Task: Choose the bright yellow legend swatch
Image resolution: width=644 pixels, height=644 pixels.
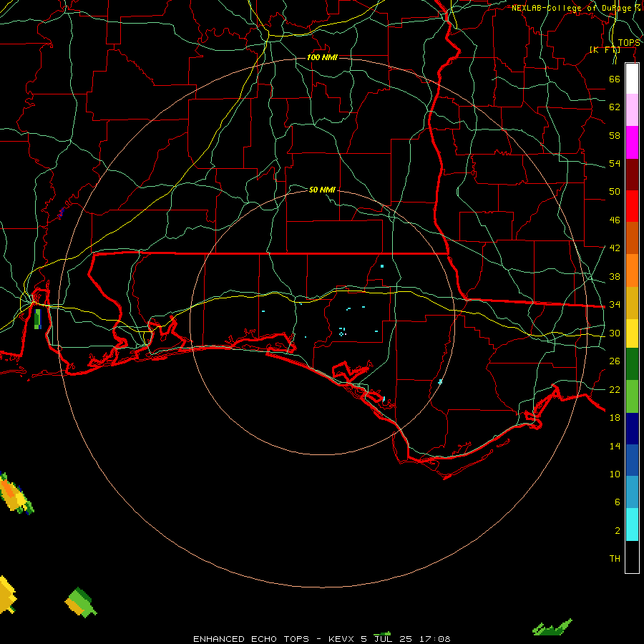Action: tap(632, 333)
